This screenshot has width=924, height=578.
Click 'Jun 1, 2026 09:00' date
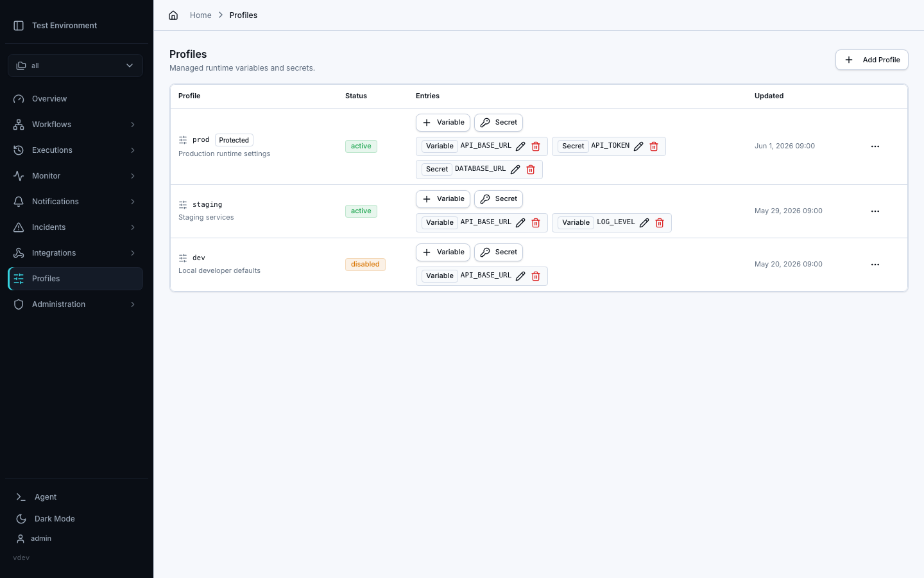click(785, 146)
